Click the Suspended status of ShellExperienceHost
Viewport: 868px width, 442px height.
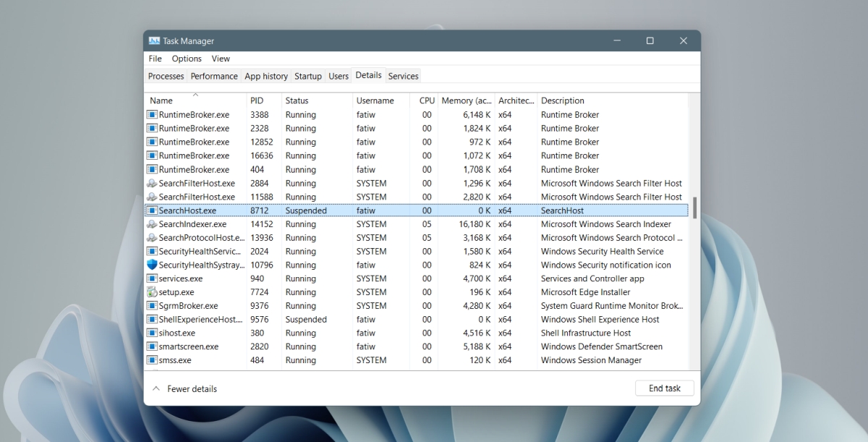point(306,319)
